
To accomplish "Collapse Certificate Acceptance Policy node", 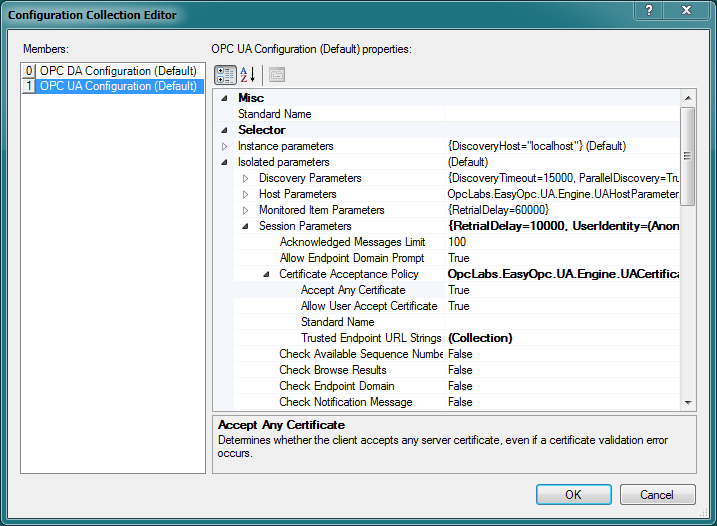I will [266, 274].
